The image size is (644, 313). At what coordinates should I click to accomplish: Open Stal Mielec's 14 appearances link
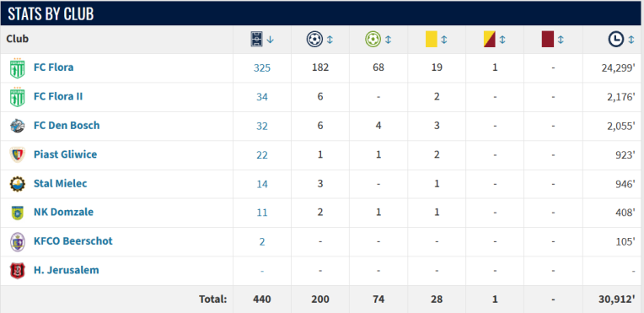[x=262, y=184]
